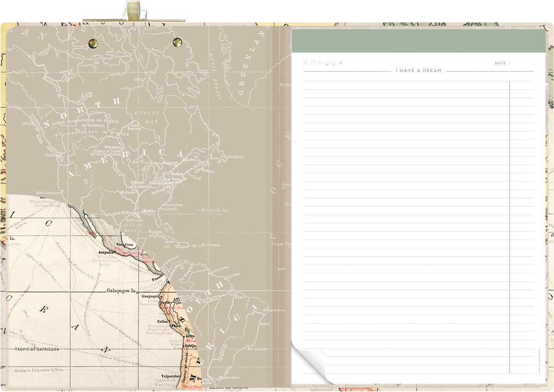Click the left brass rivet
This screenshot has height=392, width=554.
[93, 43]
